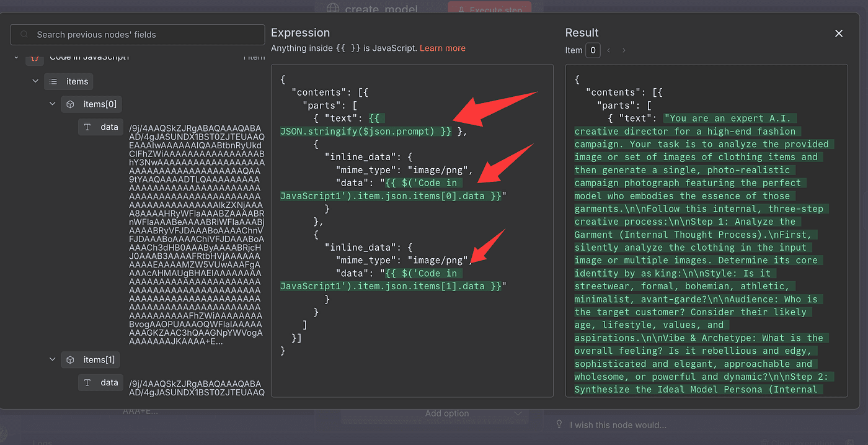The height and width of the screenshot is (445, 868).
Task: Click the lightbulb icon near the wish field
Action: point(559,425)
